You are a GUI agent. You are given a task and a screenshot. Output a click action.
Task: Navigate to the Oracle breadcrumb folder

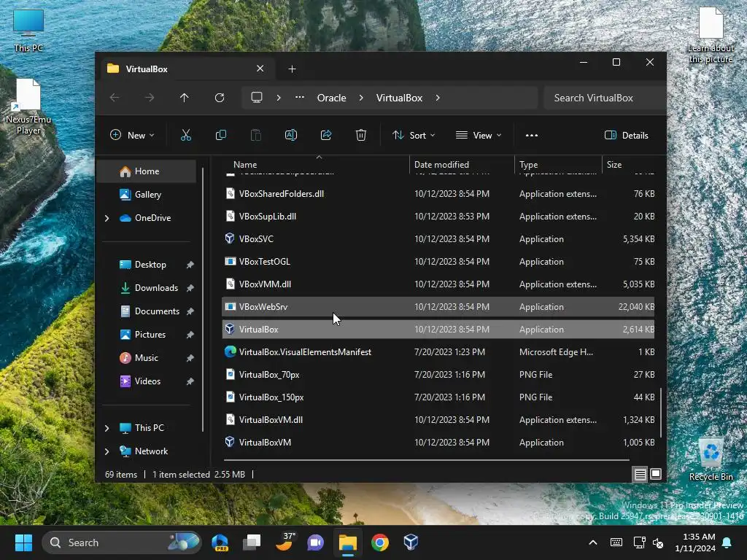332,98
